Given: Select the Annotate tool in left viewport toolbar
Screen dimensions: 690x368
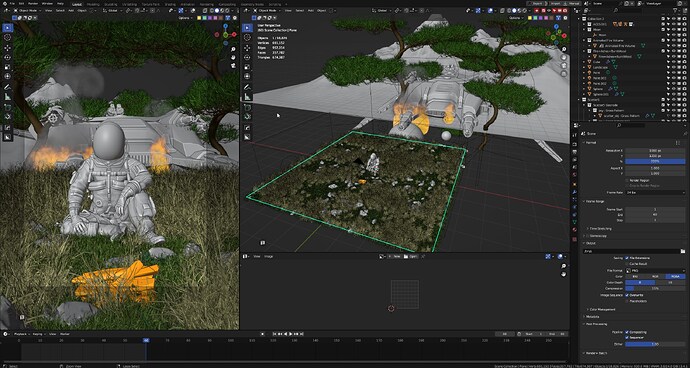Looking at the screenshot, I should point(7,87).
